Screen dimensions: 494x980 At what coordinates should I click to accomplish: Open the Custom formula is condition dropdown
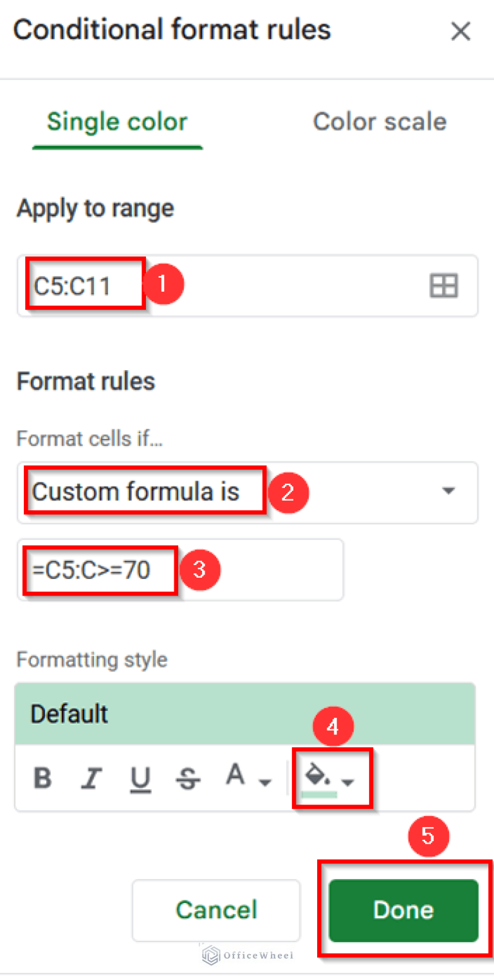click(248, 492)
